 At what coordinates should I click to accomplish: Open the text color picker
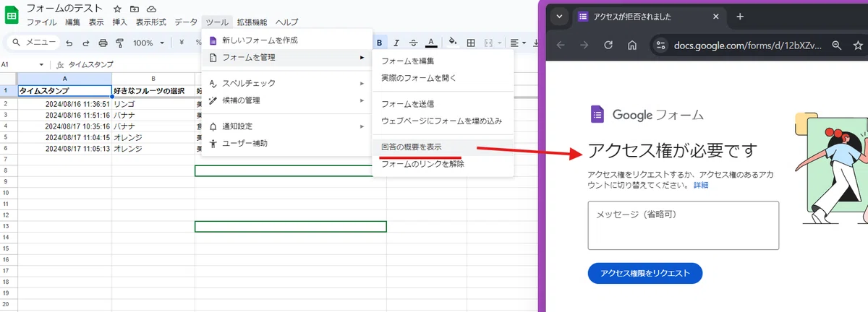431,43
